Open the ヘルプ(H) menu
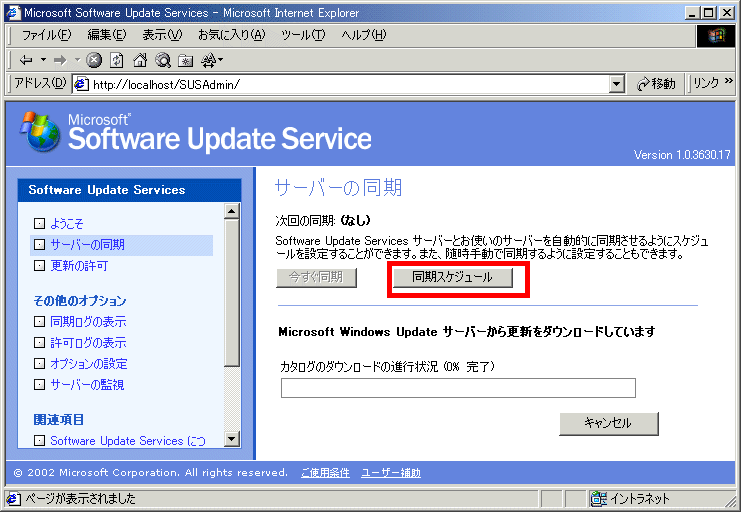Screen dimensions: 741x512 (363, 35)
